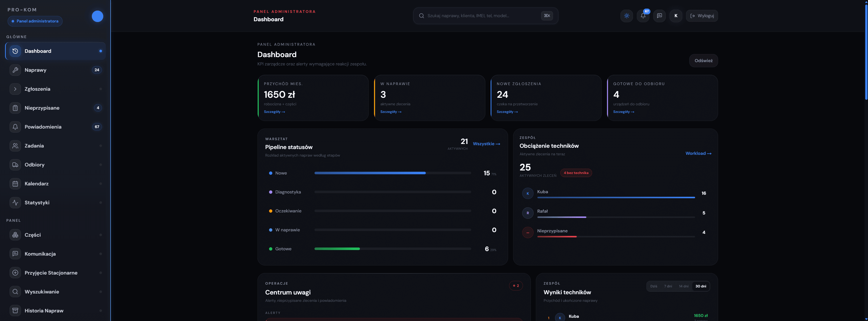
Task: Open Nieprzypisane clipboard icon
Action: 15,108
